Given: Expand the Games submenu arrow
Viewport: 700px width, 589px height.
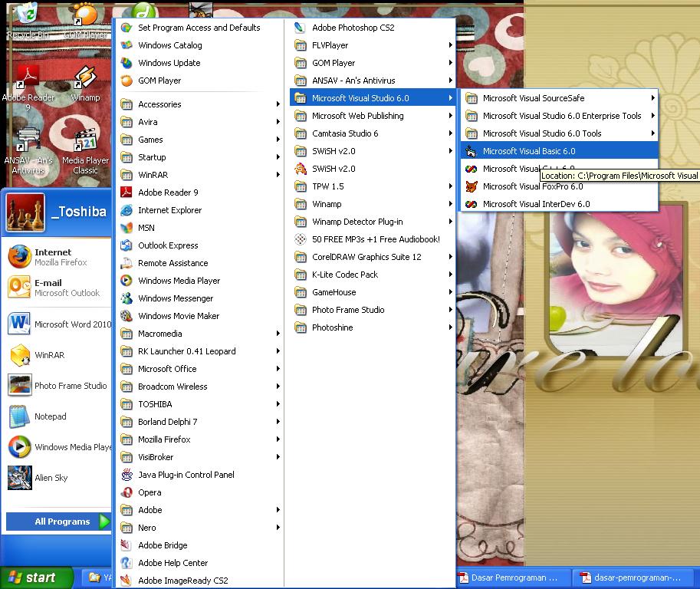Looking at the screenshot, I should click(278, 140).
